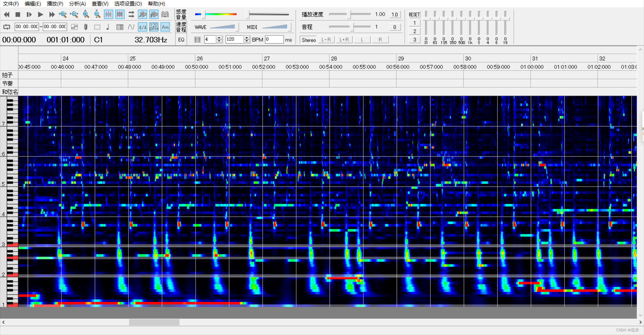Viewport: 644px width, 335px height.
Task: Fast-forward the playback
Action: tap(52, 14)
